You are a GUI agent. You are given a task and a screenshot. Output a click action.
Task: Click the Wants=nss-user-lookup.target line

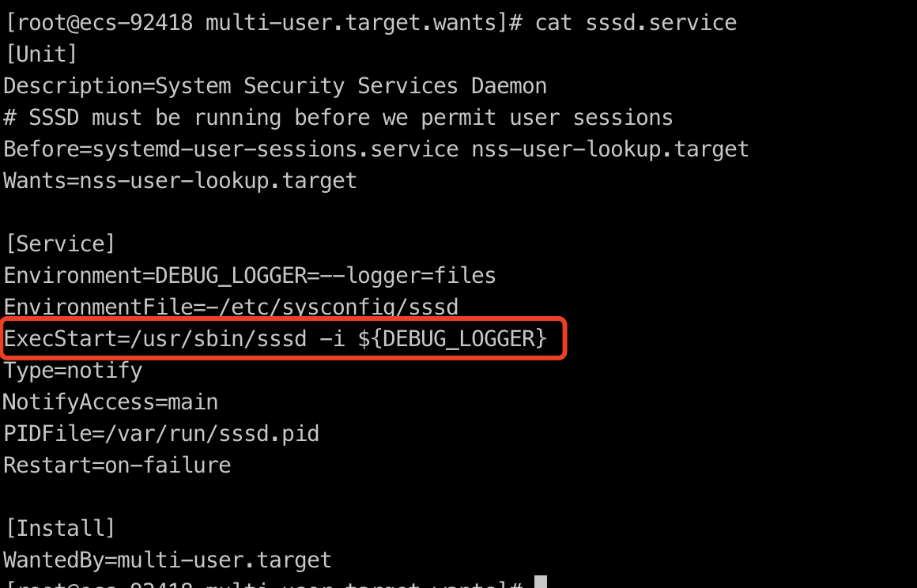180,181
